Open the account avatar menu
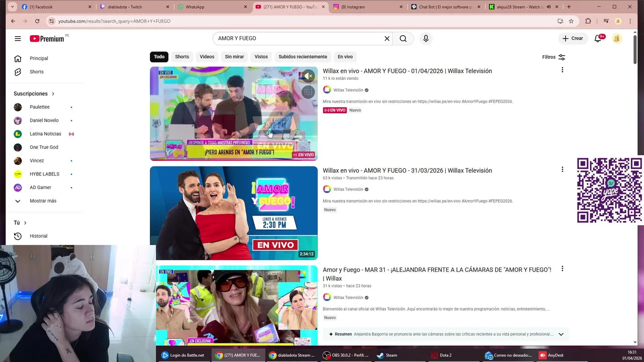This screenshot has width=644, height=362. click(x=617, y=39)
